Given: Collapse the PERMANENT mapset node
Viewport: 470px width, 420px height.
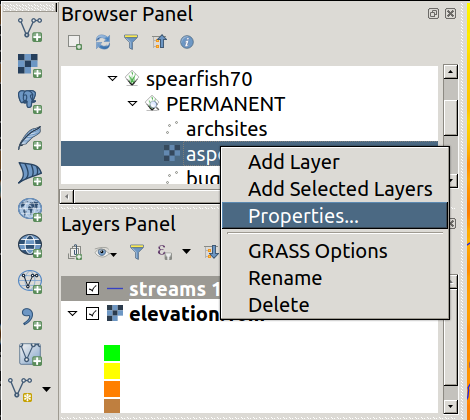Looking at the screenshot, I should [x=132, y=104].
